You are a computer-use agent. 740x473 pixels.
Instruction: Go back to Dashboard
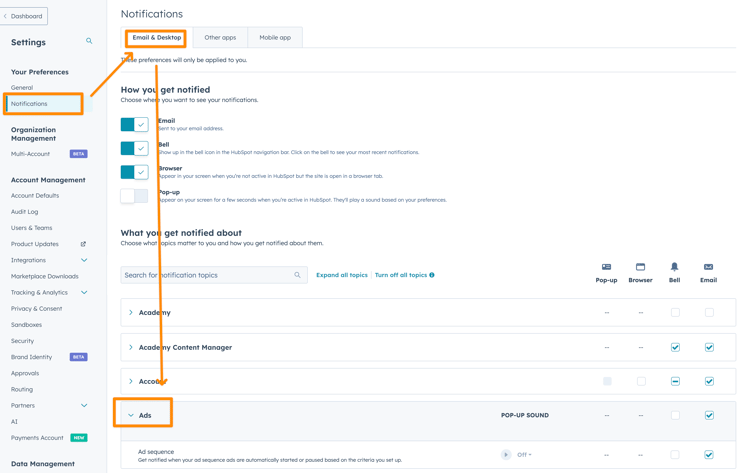[x=24, y=16]
